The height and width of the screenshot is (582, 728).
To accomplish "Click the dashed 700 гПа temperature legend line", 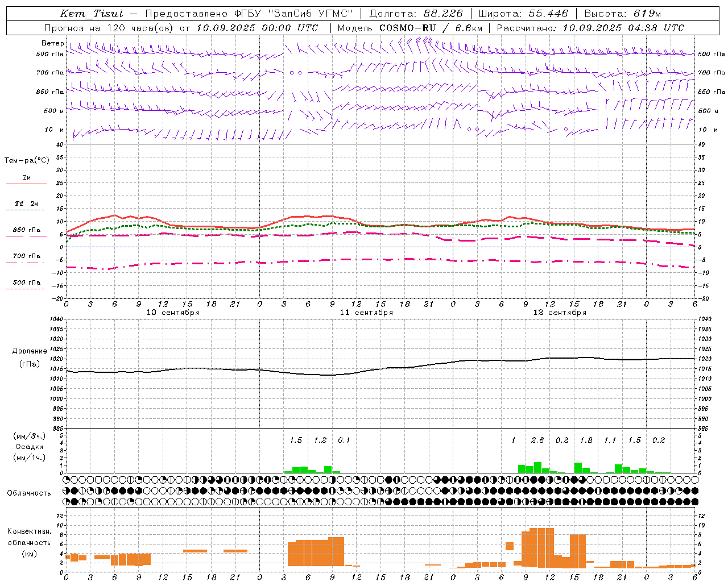I will tap(25, 263).
